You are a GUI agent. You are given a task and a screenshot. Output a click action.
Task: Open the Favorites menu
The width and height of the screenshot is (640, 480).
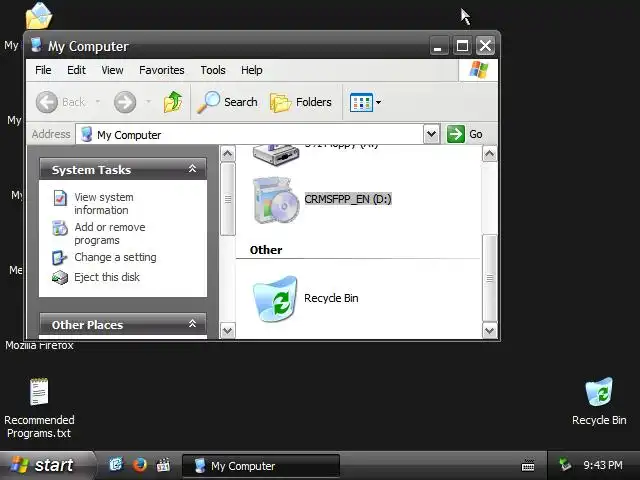click(x=162, y=70)
